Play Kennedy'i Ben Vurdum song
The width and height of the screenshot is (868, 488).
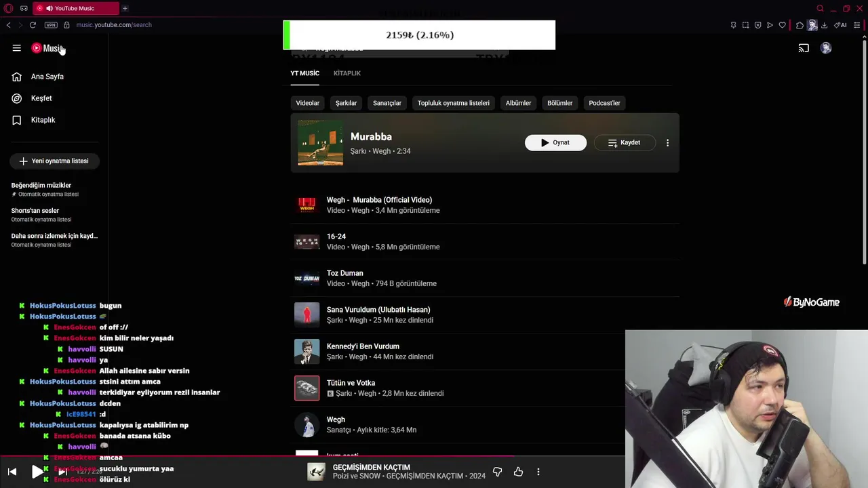(x=485, y=351)
